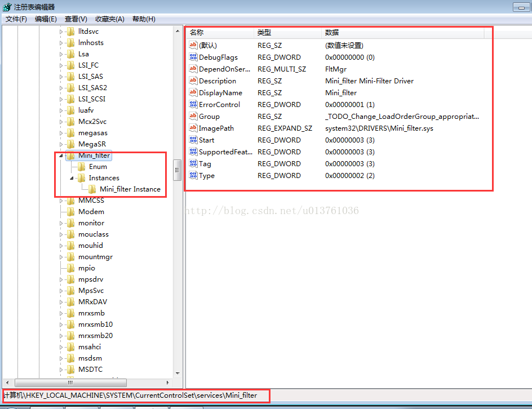The height and width of the screenshot is (409, 532).
Task: Expand the LSI_FC tree node
Action: click(61, 65)
